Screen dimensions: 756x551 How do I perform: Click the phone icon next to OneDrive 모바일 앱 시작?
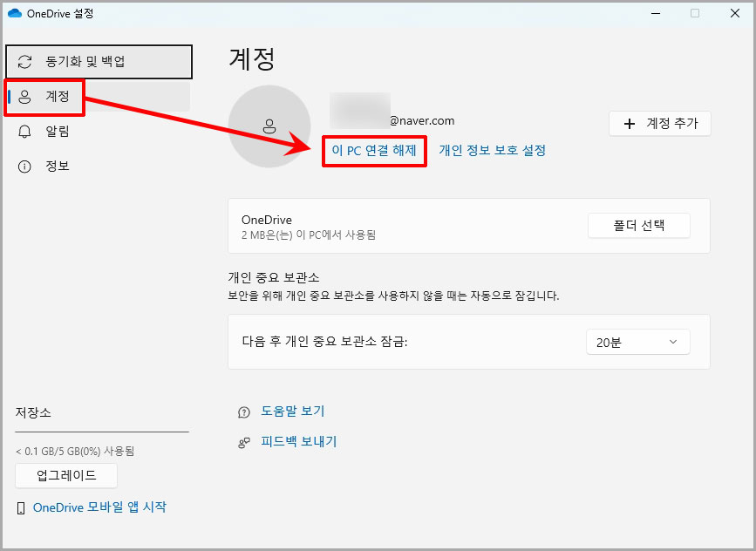(23, 507)
